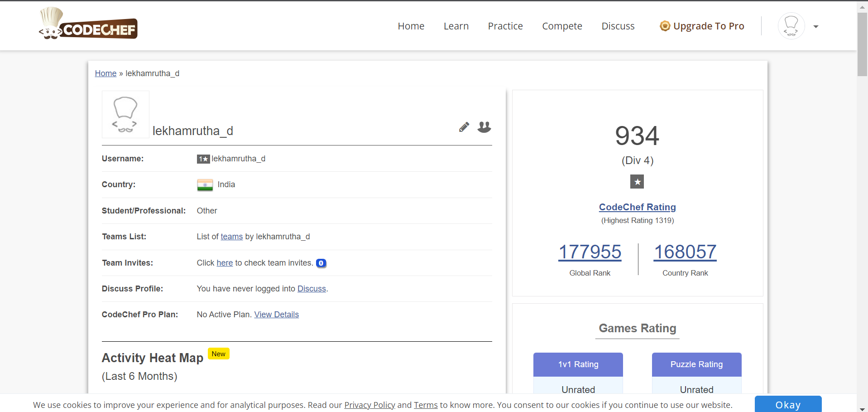Click the Upgrade To Pro coin icon
868x412 pixels.
click(x=665, y=26)
